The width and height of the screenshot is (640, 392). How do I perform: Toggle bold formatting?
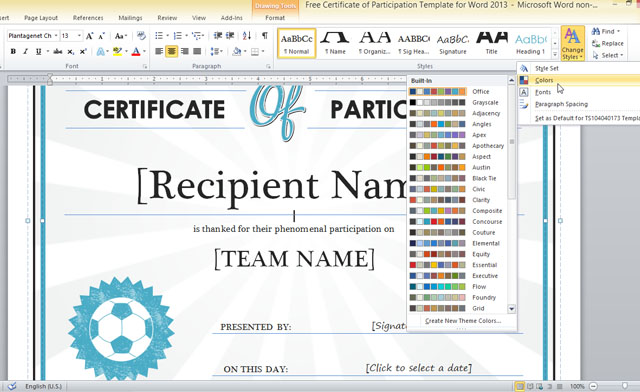pos(13,51)
